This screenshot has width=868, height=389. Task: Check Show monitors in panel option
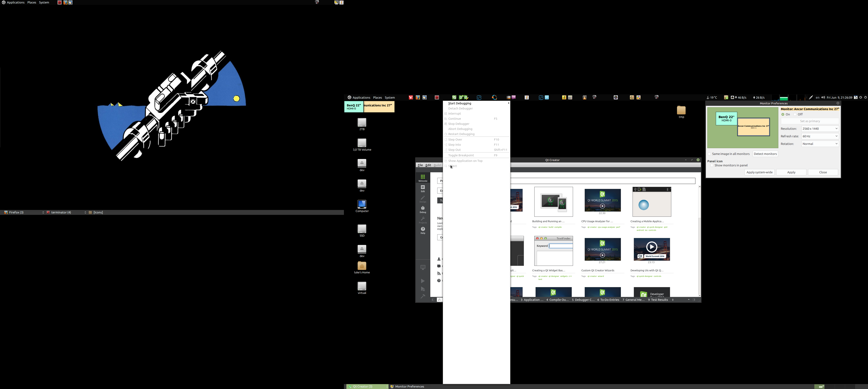coord(712,165)
